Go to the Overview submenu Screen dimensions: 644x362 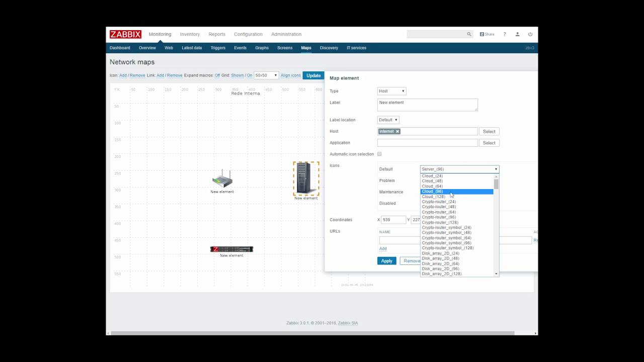coord(147,48)
